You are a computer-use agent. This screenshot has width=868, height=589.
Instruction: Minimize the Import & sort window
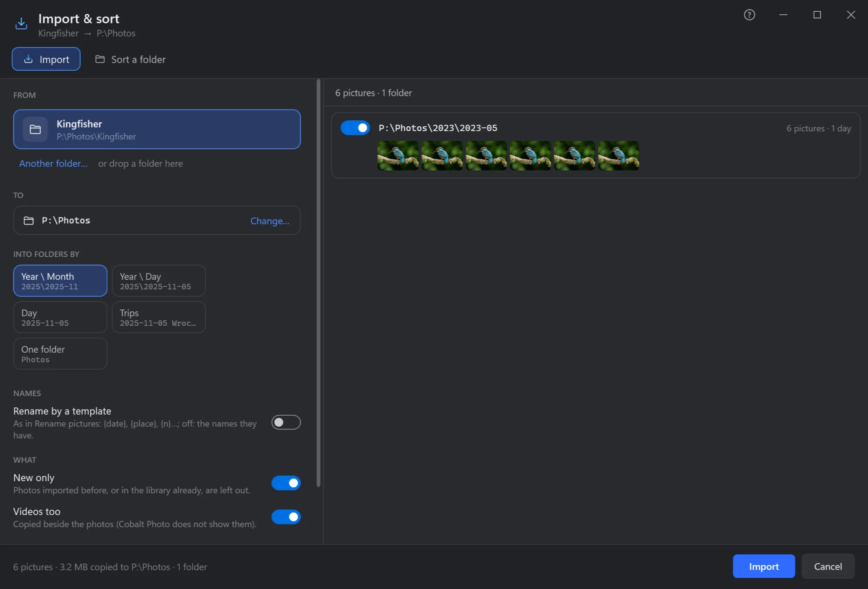click(x=783, y=15)
